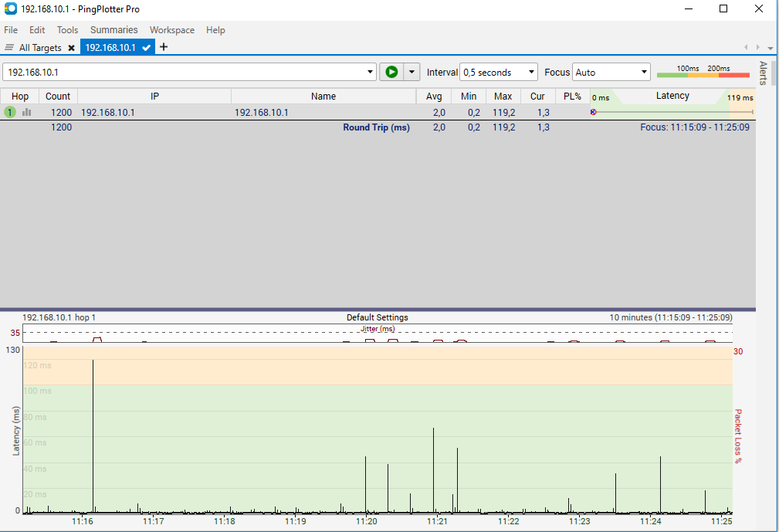Start tracing with the green play button
Screen dimensions: 779x532
click(x=391, y=72)
